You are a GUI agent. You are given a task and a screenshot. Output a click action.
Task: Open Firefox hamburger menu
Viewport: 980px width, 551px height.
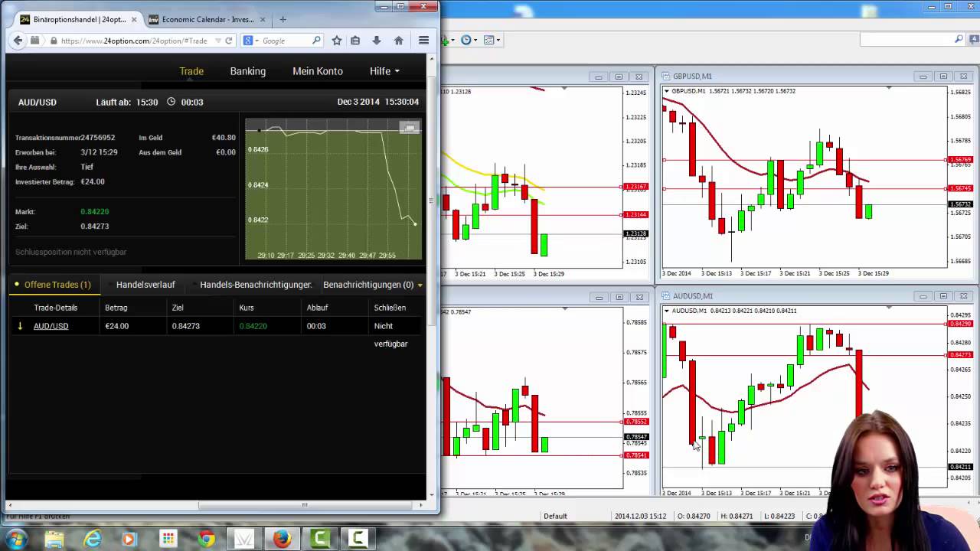coord(423,41)
